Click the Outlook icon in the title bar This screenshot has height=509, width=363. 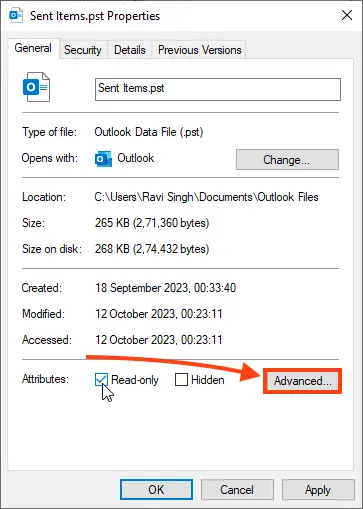[x=16, y=15]
